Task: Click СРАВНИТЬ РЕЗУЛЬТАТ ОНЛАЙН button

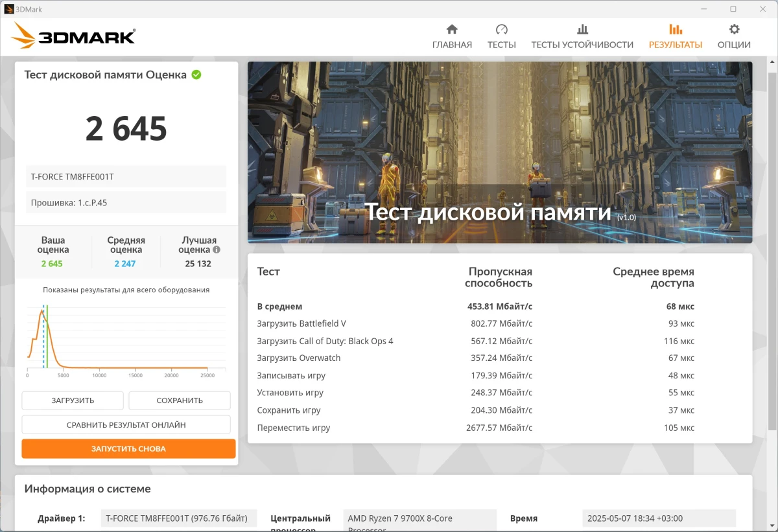Action: tap(126, 425)
